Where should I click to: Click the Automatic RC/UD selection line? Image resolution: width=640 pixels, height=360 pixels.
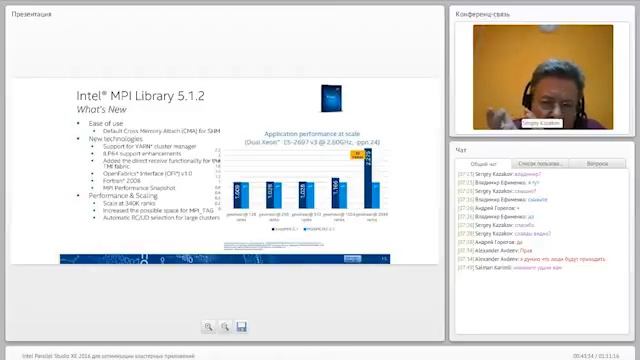[x=161, y=218]
